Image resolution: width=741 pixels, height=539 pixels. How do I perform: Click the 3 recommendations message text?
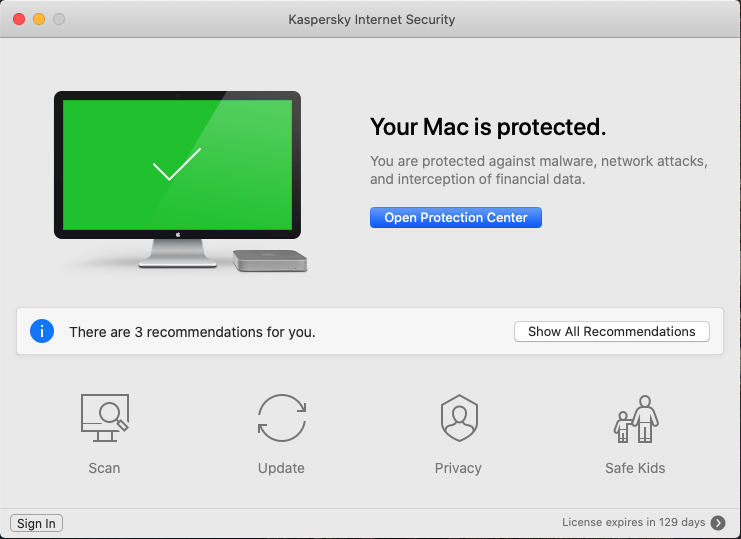pos(192,332)
